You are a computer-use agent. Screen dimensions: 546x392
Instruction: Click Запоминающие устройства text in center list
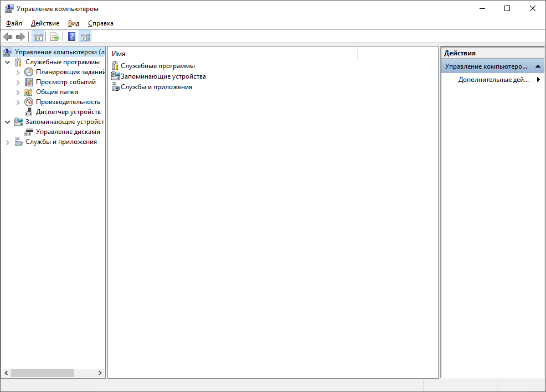tap(163, 76)
